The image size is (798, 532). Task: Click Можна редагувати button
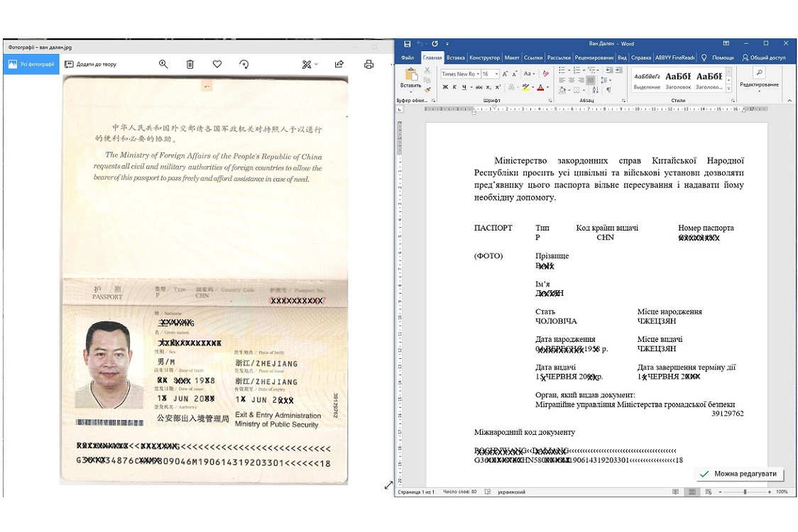tap(738, 474)
